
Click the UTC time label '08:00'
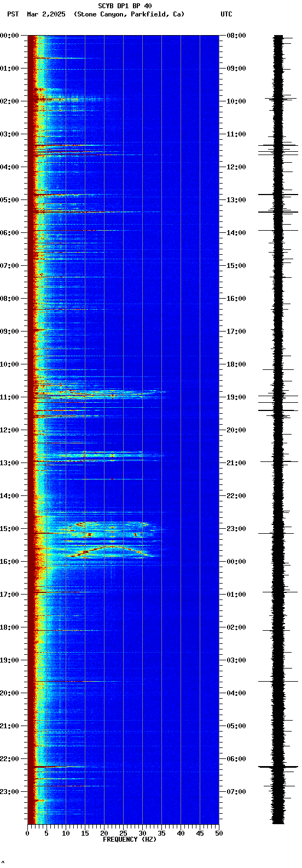tap(236, 36)
